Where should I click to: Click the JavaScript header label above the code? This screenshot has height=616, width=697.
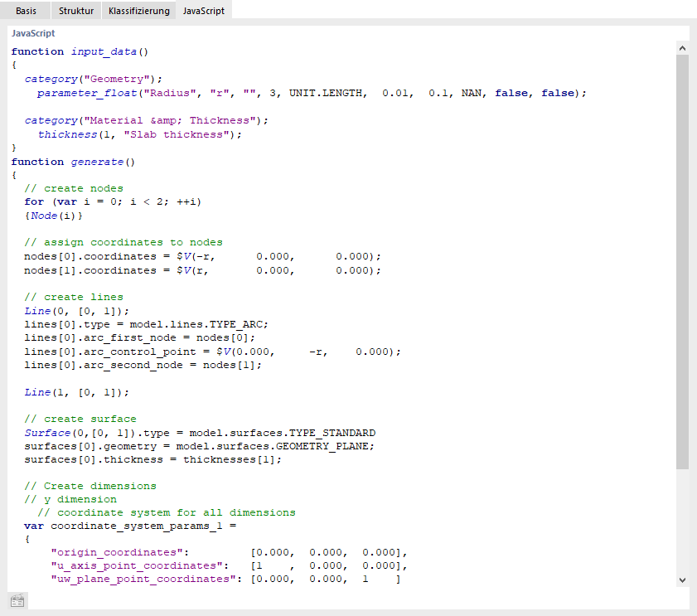tap(33, 32)
